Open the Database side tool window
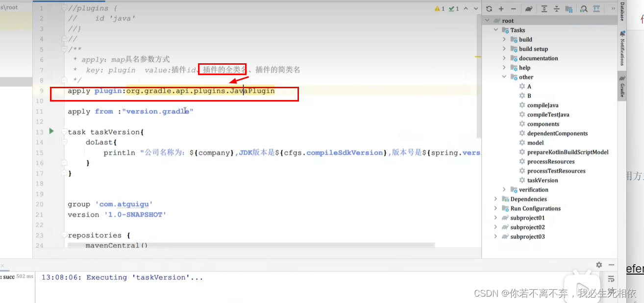Image resolution: width=644 pixels, height=303 pixels. pyautogui.click(x=622, y=11)
